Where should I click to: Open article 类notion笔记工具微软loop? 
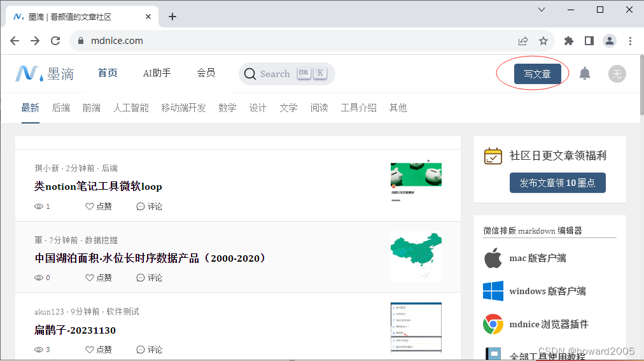click(x=98, y=187)
